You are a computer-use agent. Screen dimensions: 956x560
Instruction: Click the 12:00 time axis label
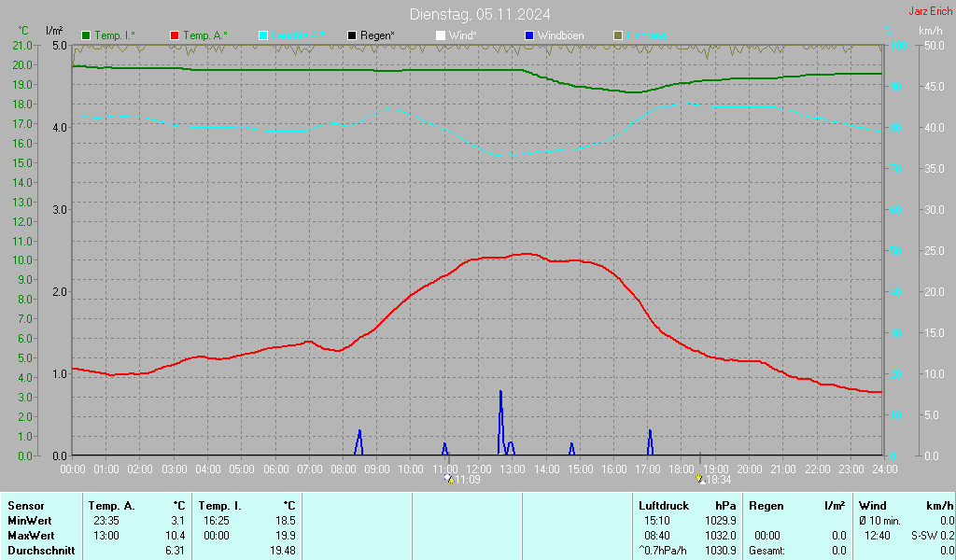coord(479,469)
